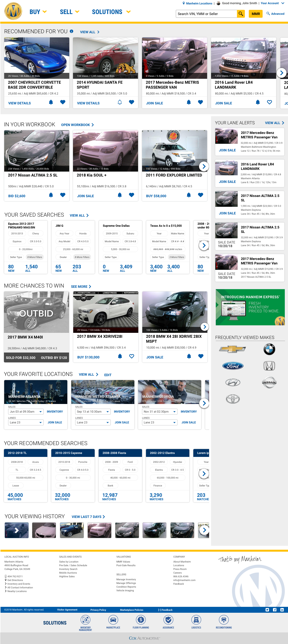Click the info icon beside Recommended For You
The width and height of the screenshot is (288, 644).
[72, 31]
